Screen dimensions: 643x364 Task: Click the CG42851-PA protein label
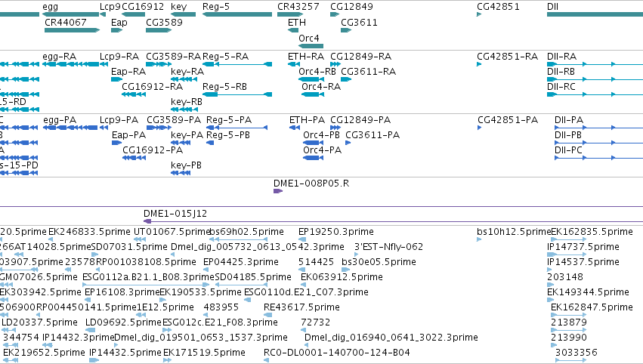tap(508, 120)
